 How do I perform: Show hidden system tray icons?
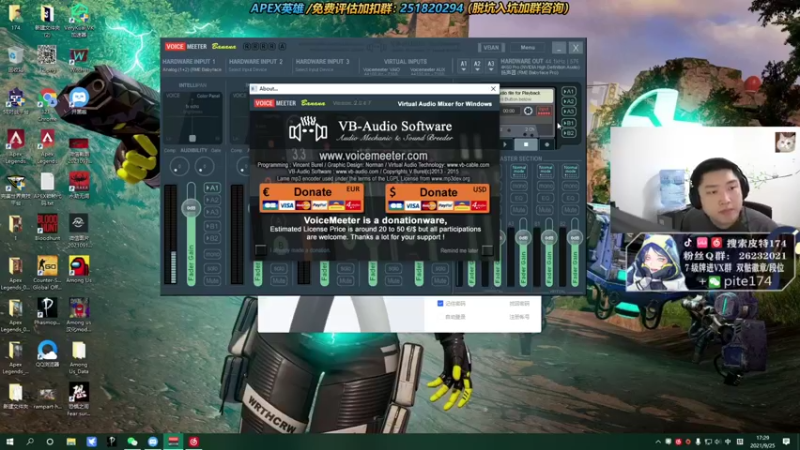coord(658,442)
